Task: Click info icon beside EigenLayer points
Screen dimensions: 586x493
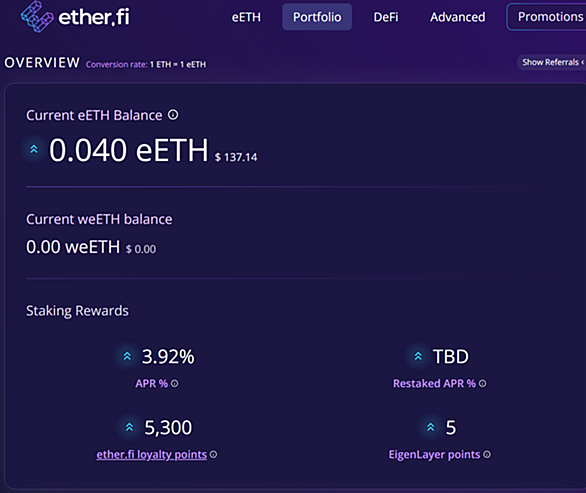Action: tap(487, 455)
